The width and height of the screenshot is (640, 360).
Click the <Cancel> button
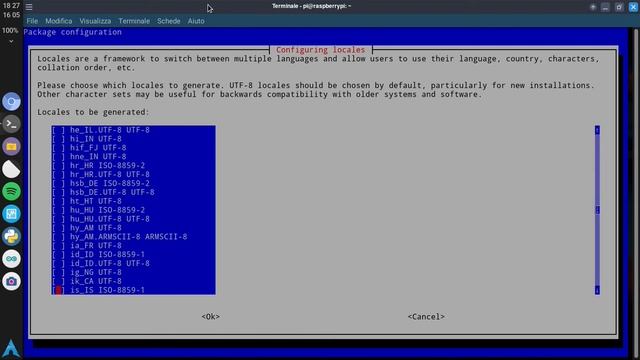click(426, 317)
